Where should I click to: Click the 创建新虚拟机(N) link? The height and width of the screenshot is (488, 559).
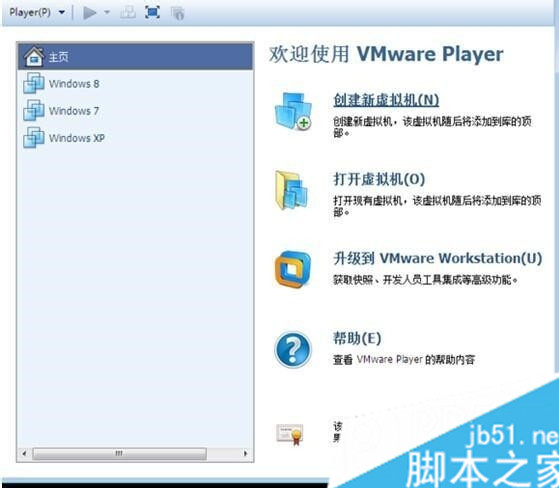tap(386, 100)
